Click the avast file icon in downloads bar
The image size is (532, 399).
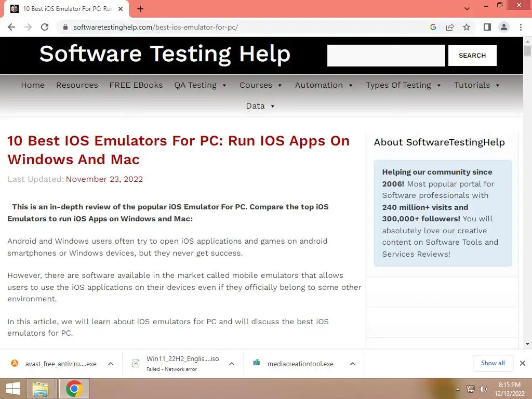click(x=15, y=363)
